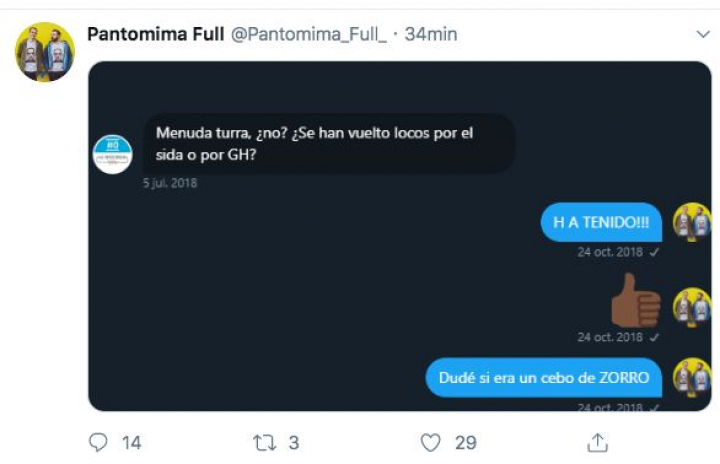Screen dimensions: 720x464
Task: Click the like count 29
Action: tap(465, 442)
